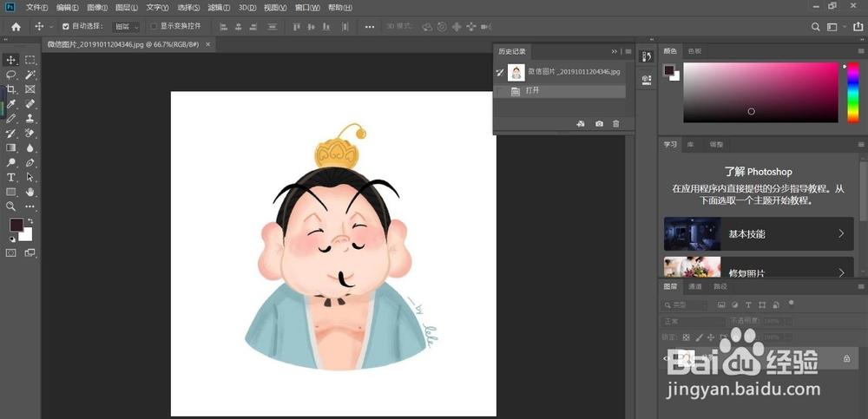Select the Blur tool
The height and width of the screenshot is (419, 868).
click(x=30, y=147)
